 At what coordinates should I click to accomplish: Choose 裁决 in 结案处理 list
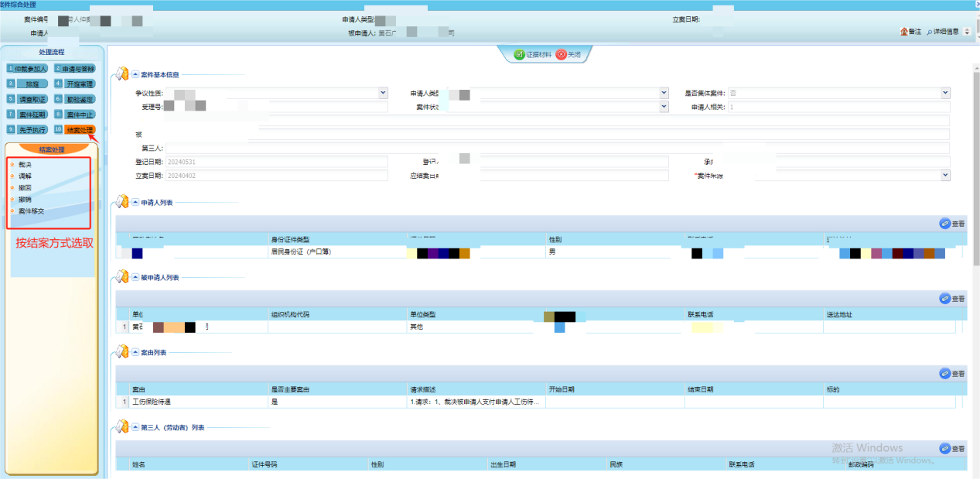pyautogui.click(x=26, y=165)
